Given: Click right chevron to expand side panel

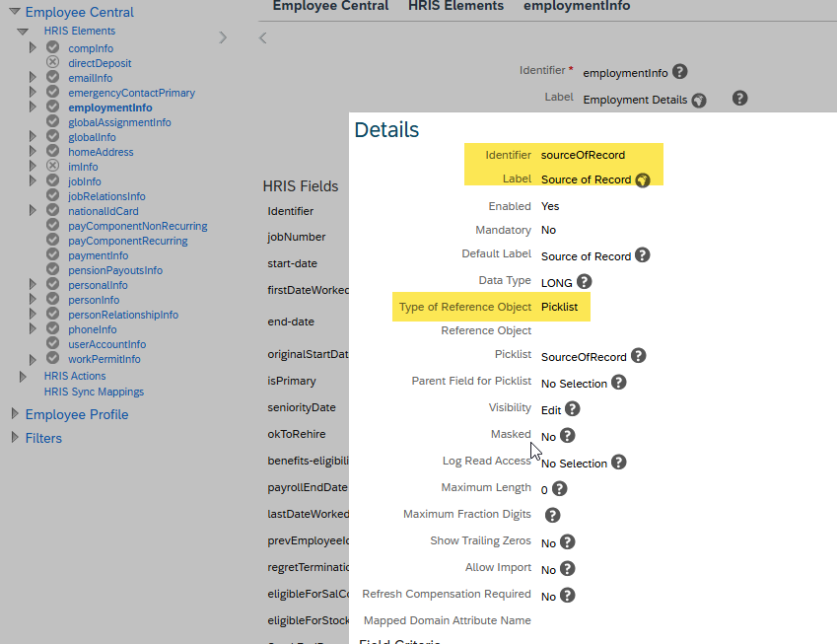Looking at the screenshot, I should click(x=223, y=37).
